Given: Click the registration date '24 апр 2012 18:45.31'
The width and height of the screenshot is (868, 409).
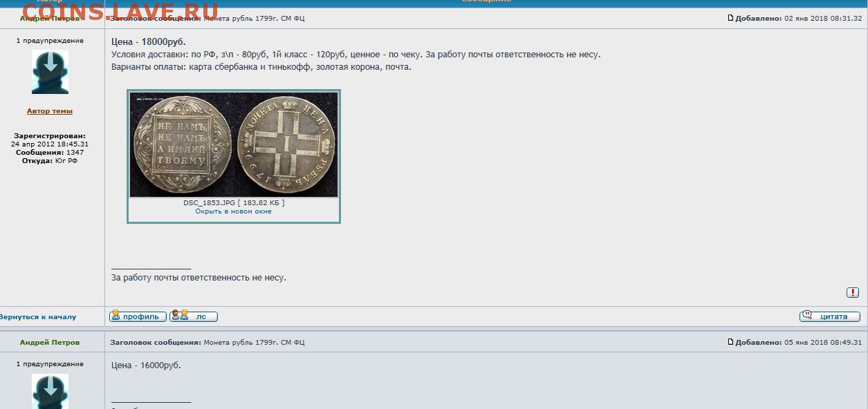Looking at the screenshot, I should pyautogui.click(x=50, y=144).
